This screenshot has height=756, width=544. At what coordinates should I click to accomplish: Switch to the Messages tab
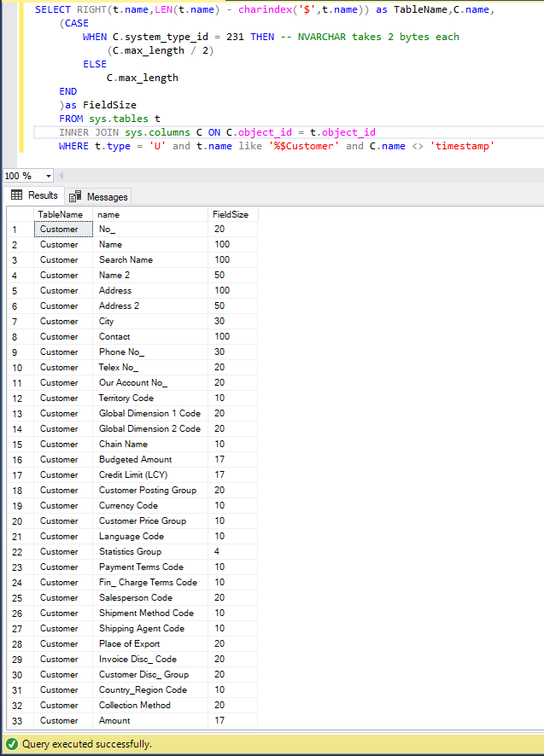[x=98, y=197]
